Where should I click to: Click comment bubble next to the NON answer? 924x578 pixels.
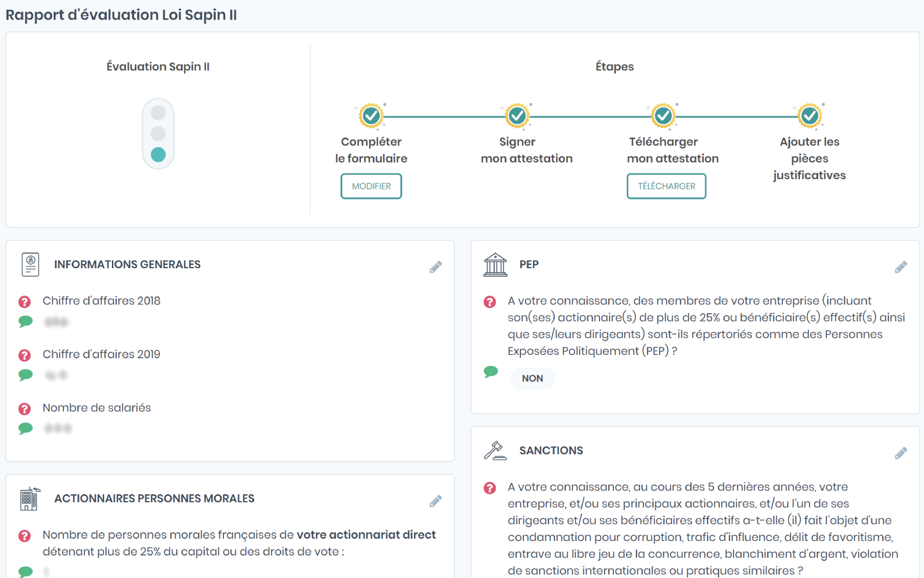click(x=491, y=372)
